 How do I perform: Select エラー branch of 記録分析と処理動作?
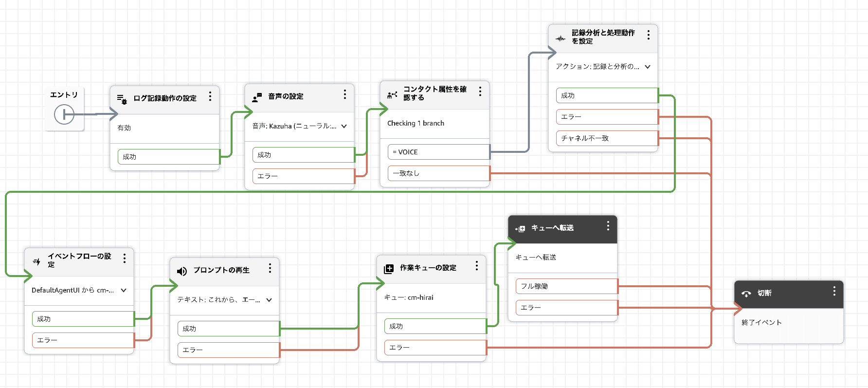click(x=607, y=117)
